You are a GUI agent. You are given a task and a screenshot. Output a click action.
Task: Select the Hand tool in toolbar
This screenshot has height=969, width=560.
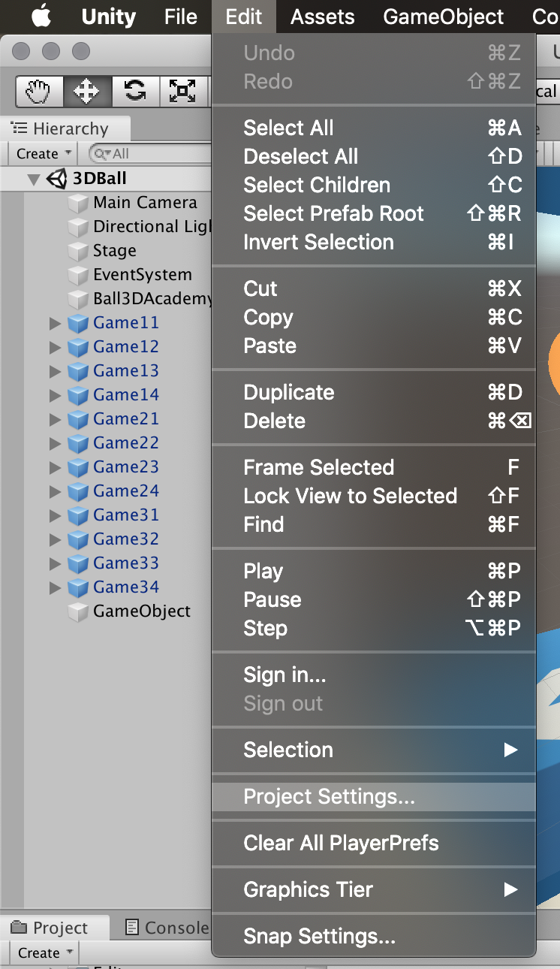38,92
